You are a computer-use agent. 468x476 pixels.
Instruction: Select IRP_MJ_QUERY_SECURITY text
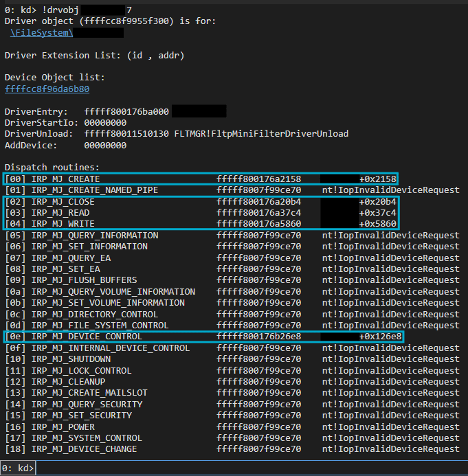(87, 405)
